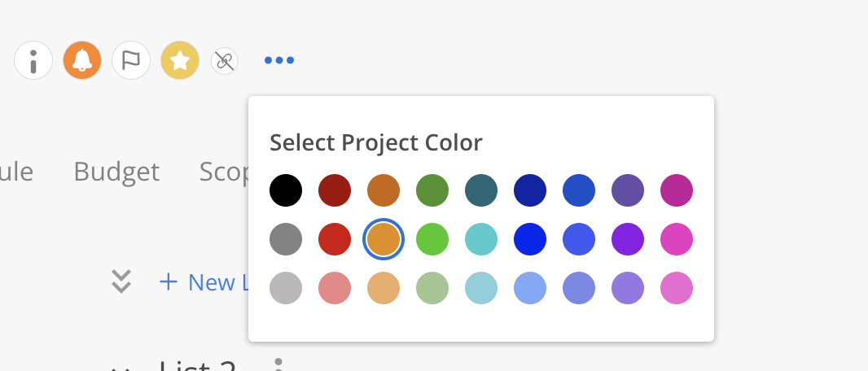The image size is (868, 371).
Task: Select the navy blue project color
Action: pyautogui.click(x=530, y=190)
